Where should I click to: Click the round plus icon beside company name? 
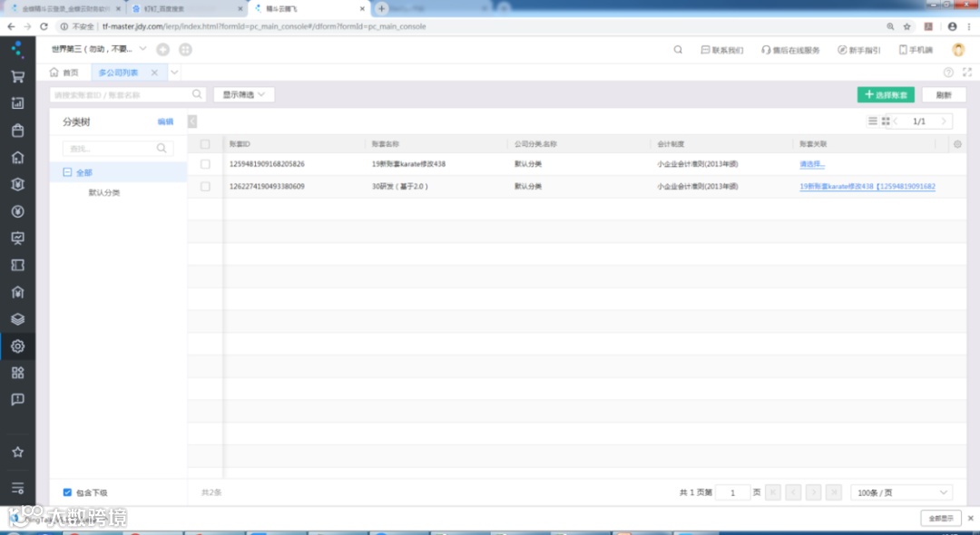[162, 50]
